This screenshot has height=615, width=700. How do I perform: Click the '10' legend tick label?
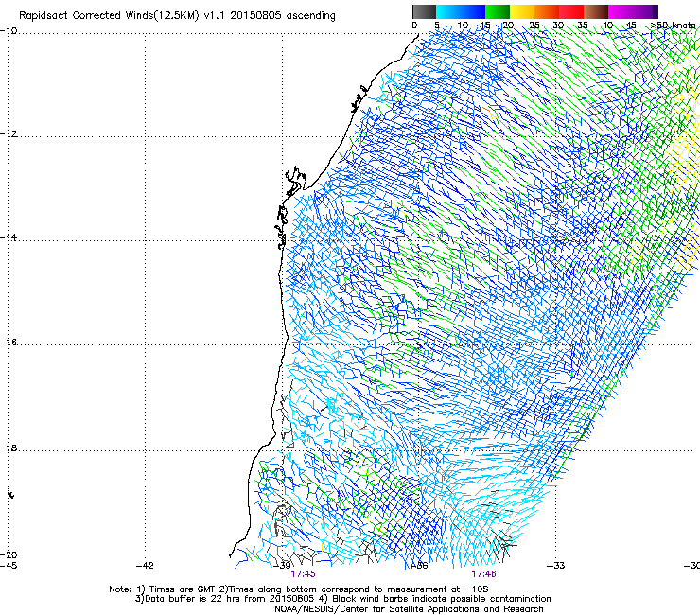(x=463, y=26)
